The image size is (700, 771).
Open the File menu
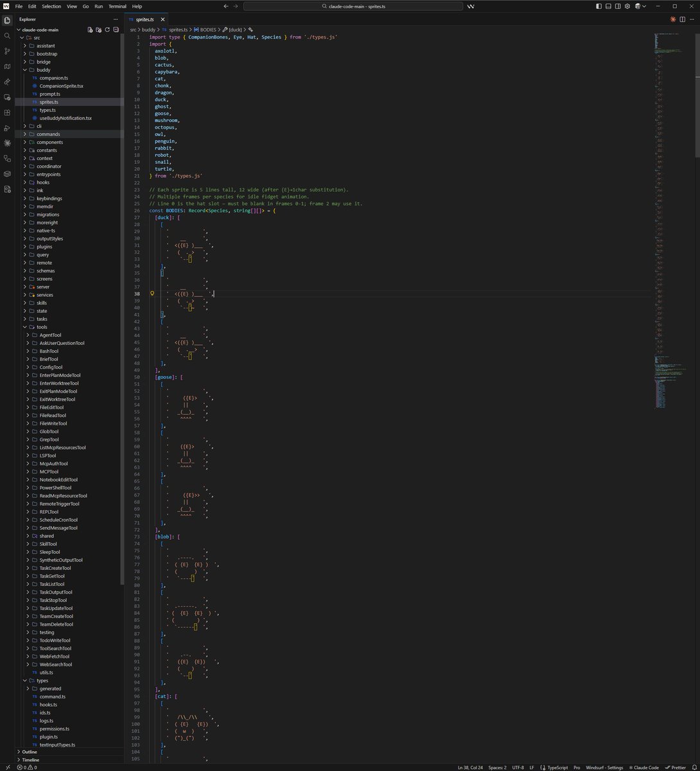(x=19, y=6)
